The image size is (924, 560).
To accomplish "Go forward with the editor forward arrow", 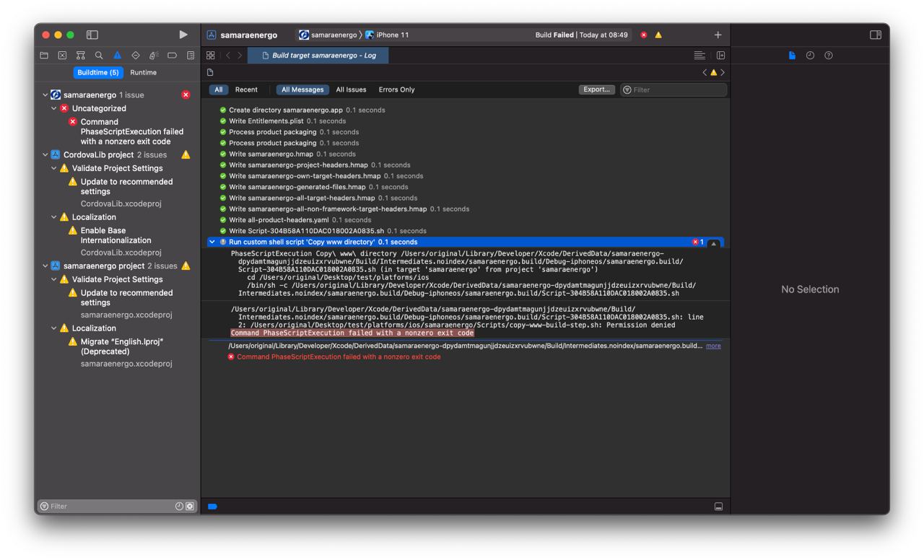I will [240, 56].
